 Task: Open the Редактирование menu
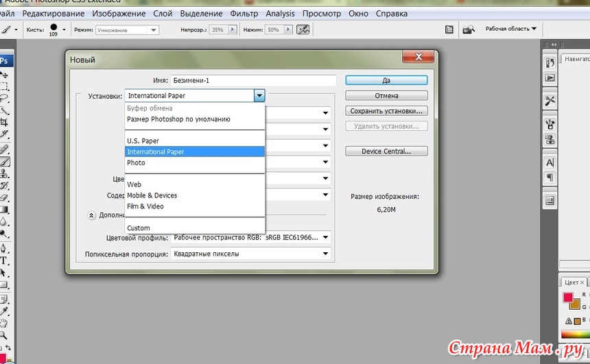click(54, 14)
